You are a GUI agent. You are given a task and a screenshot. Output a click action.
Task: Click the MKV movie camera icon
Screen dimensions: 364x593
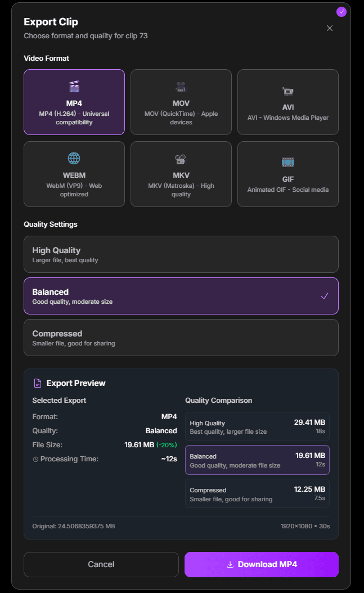point(181,158)
